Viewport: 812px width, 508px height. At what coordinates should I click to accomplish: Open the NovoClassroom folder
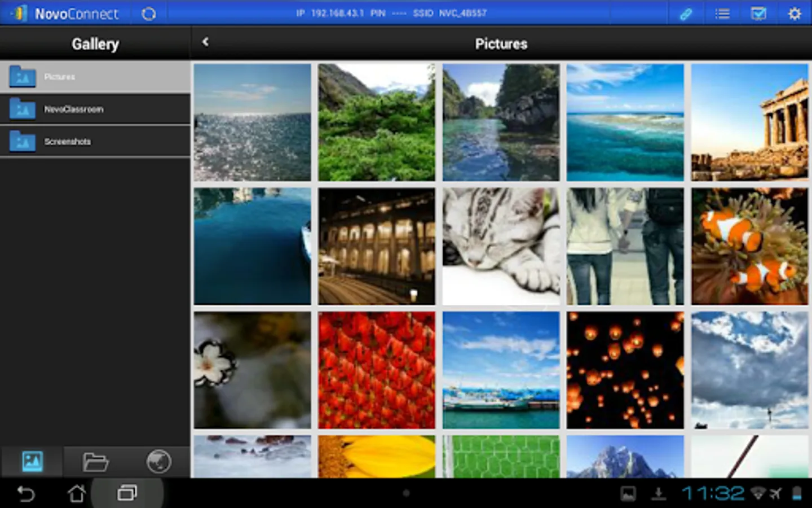click(x=95, y=109)
